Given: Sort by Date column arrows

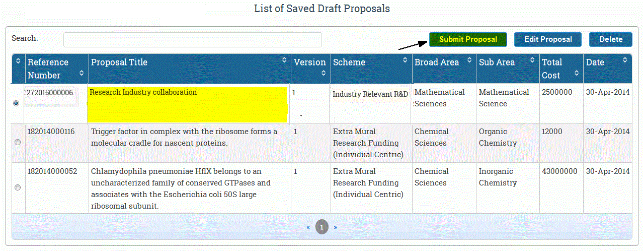Looking at the screenshot, I should [625, 60].
